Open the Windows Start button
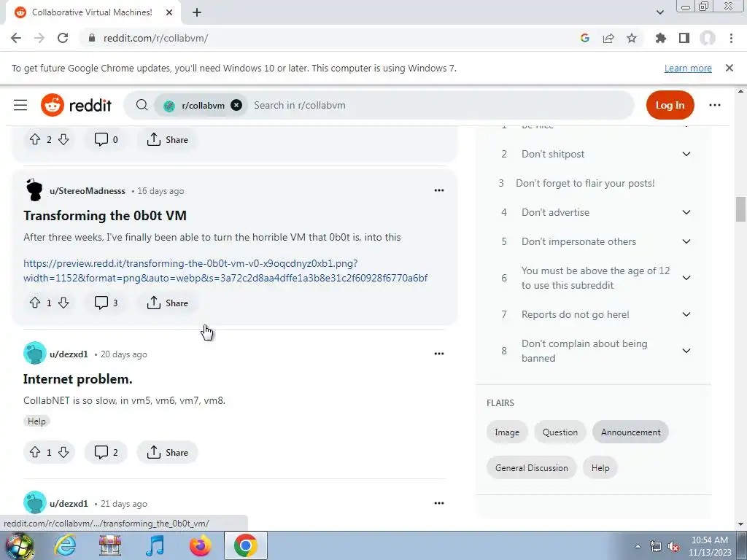This screenshot has width=747, height=560. click(x=20, y=545)
